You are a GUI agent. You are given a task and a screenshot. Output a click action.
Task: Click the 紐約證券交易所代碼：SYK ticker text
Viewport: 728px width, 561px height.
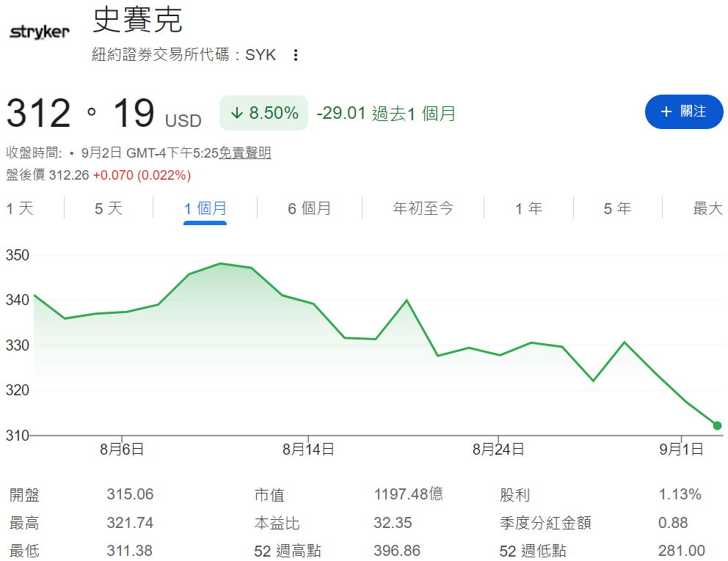click(184, 55)
